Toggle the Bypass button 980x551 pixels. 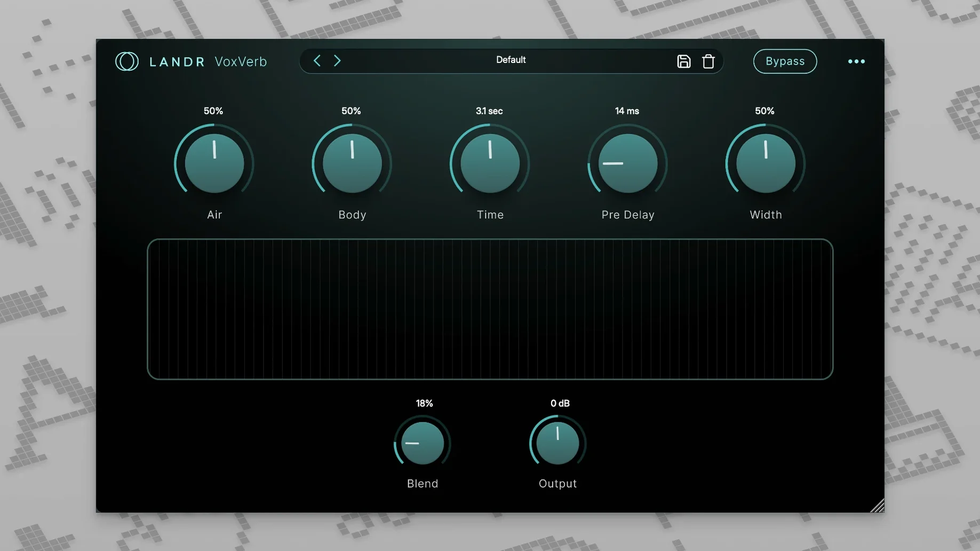coord(785,61)
